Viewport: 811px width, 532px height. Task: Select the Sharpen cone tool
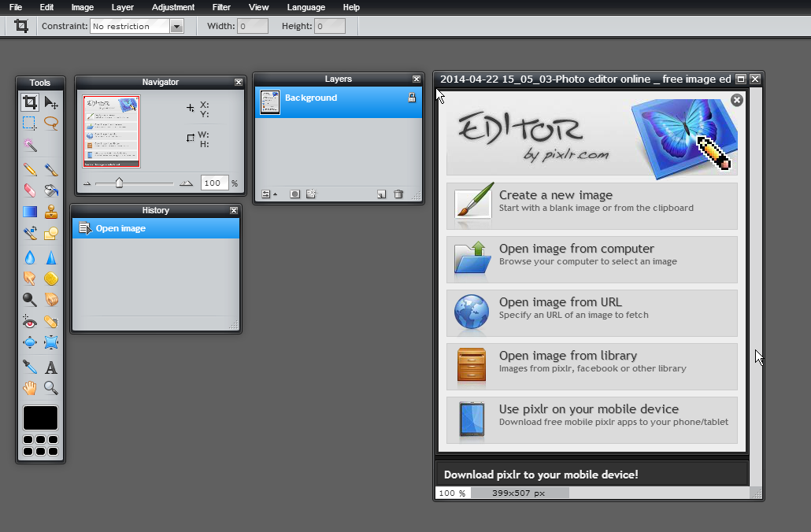tap(50, 257)
